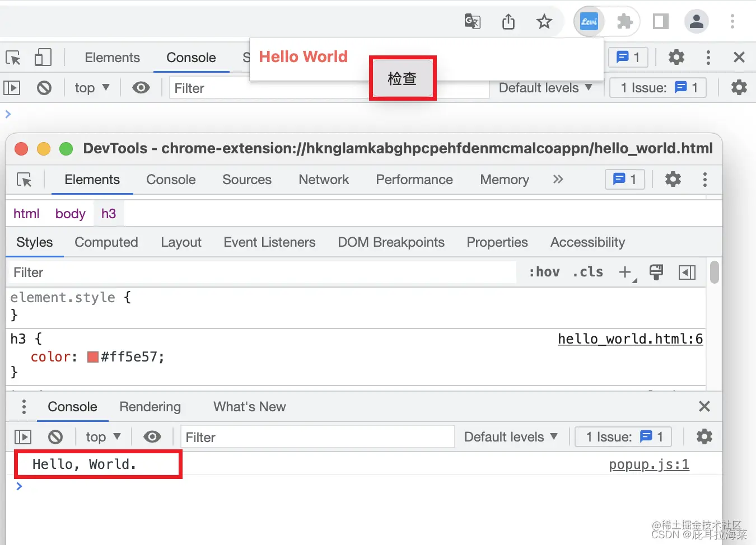Viewport: 756px width, 545px height.
Task: Toggle computed styles sidebar icon
Action: click(x=687, y=272)
